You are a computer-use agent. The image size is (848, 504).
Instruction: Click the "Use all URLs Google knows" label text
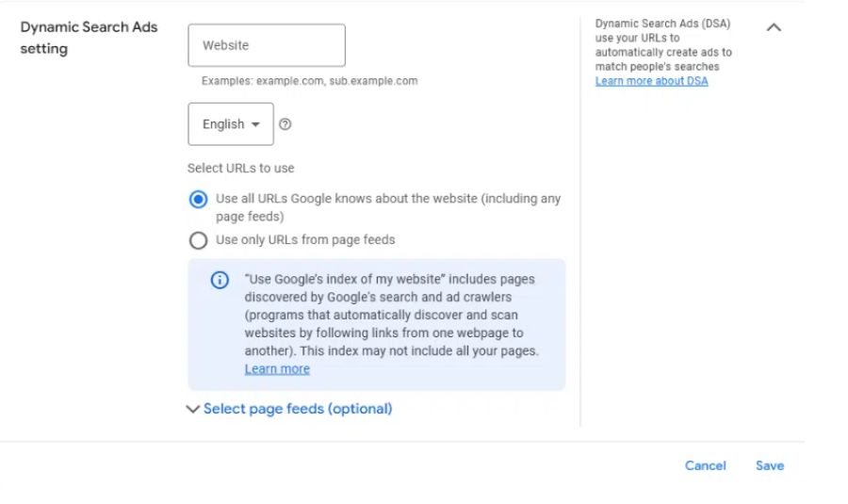[388, 207]
